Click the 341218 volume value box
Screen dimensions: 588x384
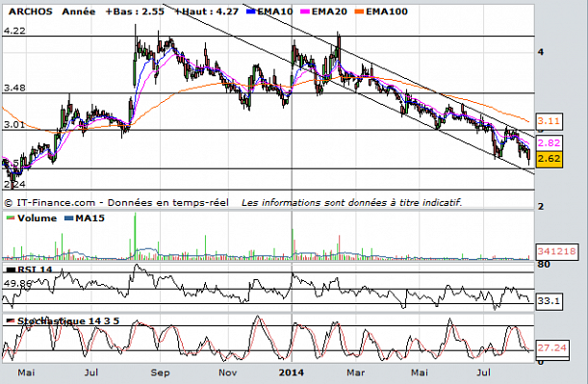coord(556,251)
